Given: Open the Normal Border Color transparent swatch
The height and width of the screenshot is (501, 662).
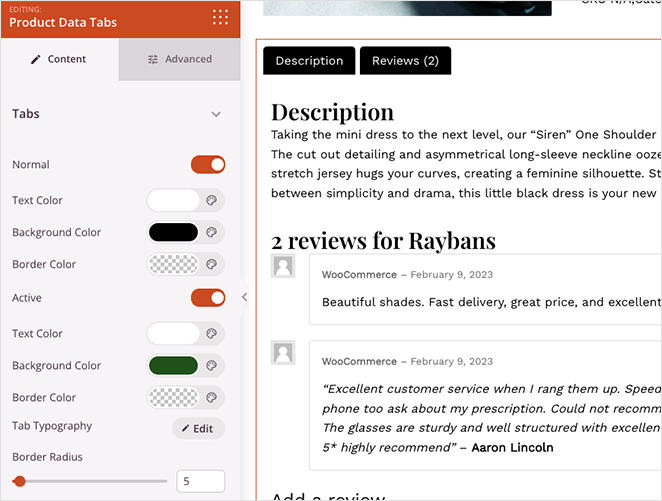Looking at the screenshot, I should pyautogui.click(x=173, y=264).
